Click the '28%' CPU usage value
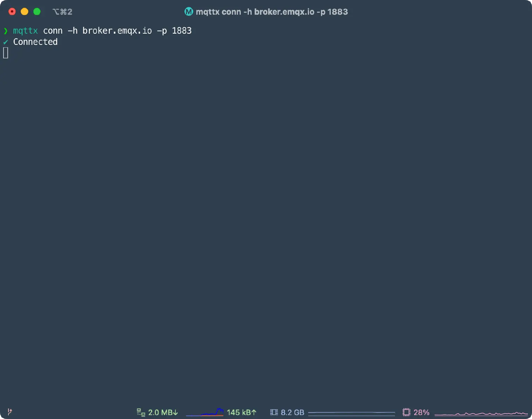Viewport: 532px width, 419px height. click(x=421, y=412)
